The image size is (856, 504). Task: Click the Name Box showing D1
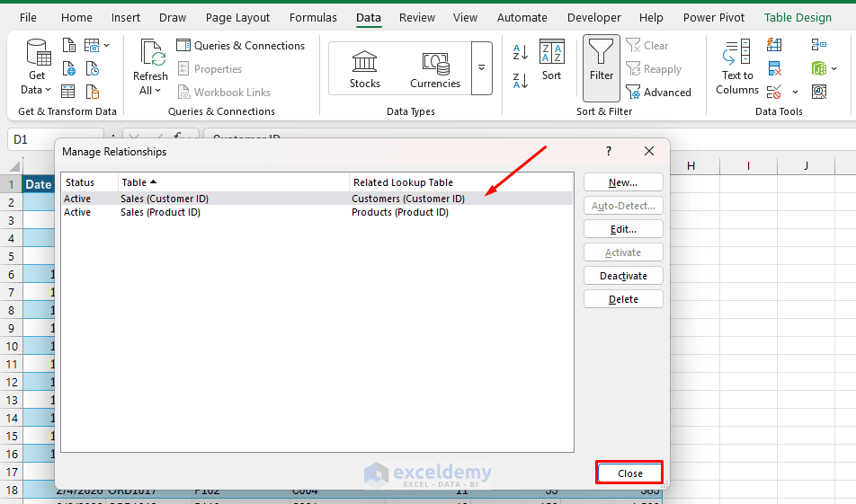pos(55,139)
